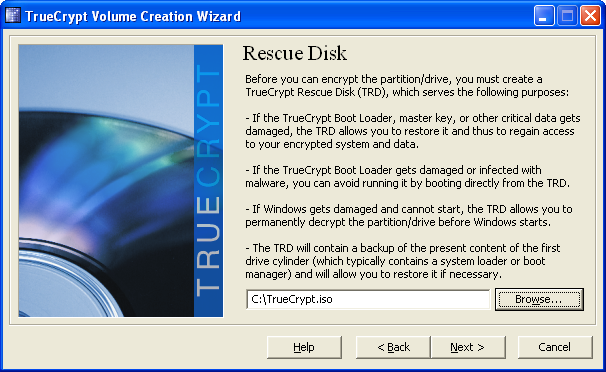
Task: Minimize the TrueCrypt wizard window
Action: pos(543,16)
